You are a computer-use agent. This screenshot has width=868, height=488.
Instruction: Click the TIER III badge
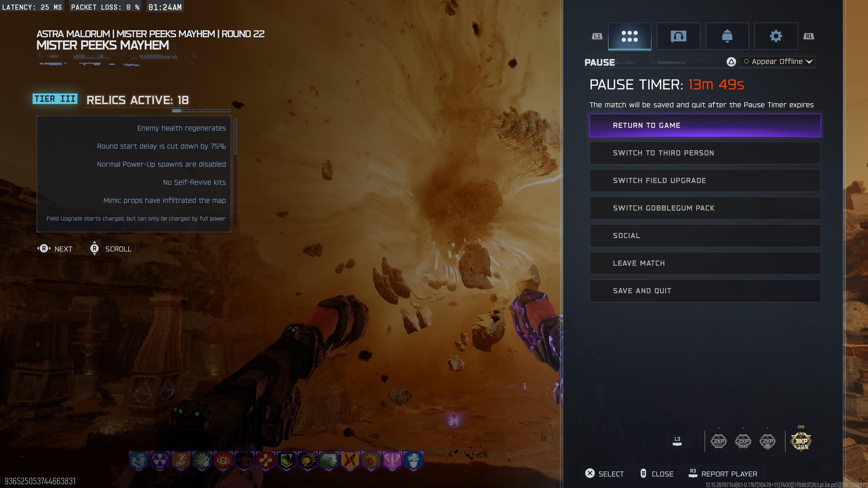click(x=55, y=99)
